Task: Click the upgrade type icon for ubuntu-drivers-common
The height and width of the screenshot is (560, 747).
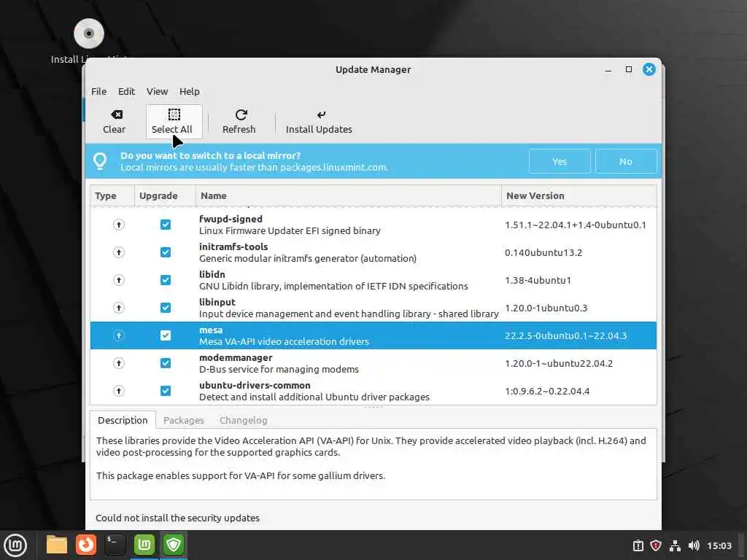Action: [x=119, y=391]
